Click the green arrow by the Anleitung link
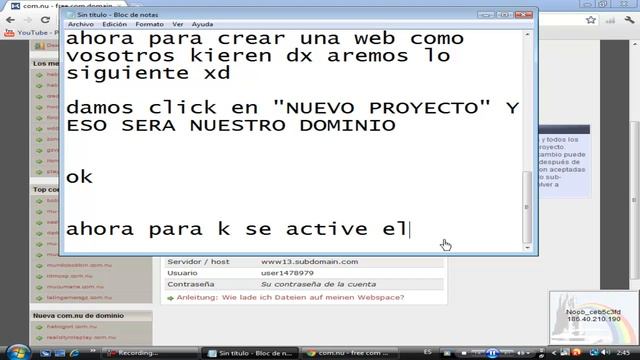 171,298
